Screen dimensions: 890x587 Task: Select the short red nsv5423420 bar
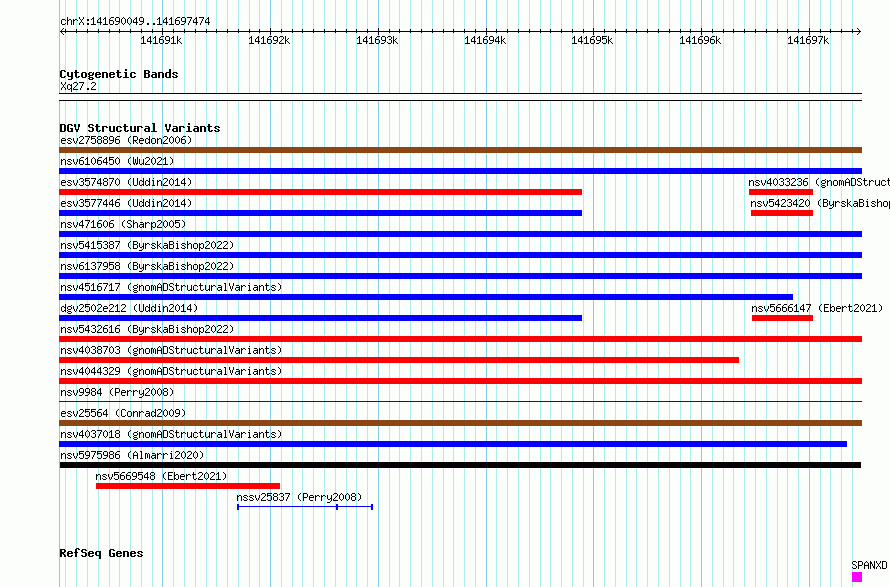pyautogui.click(x=782, y=213)
